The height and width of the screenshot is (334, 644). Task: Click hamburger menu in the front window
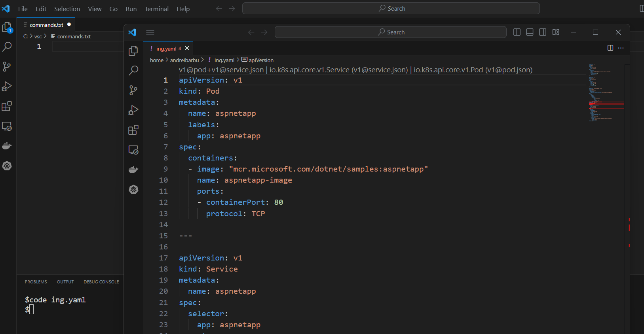tap(150, 32)
